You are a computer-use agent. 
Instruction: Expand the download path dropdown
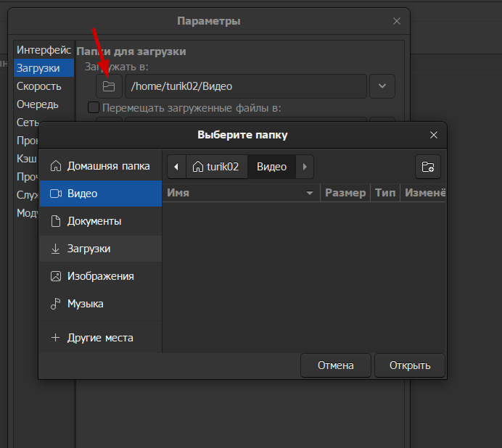[382, 86]
